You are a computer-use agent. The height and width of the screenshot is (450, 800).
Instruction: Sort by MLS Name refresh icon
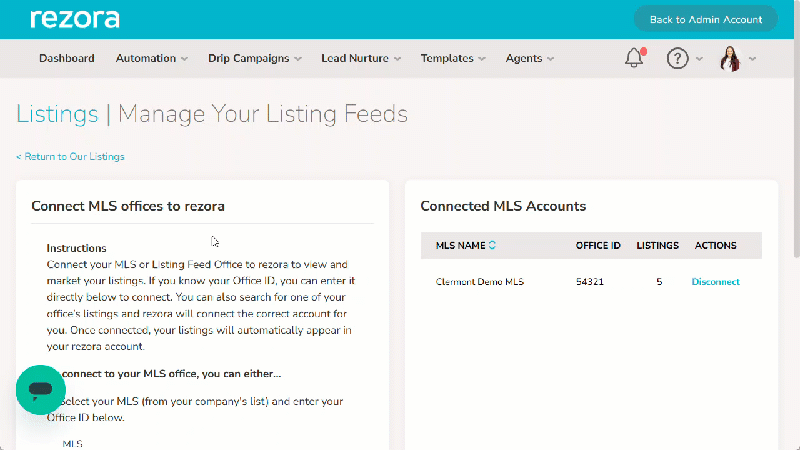492,245
